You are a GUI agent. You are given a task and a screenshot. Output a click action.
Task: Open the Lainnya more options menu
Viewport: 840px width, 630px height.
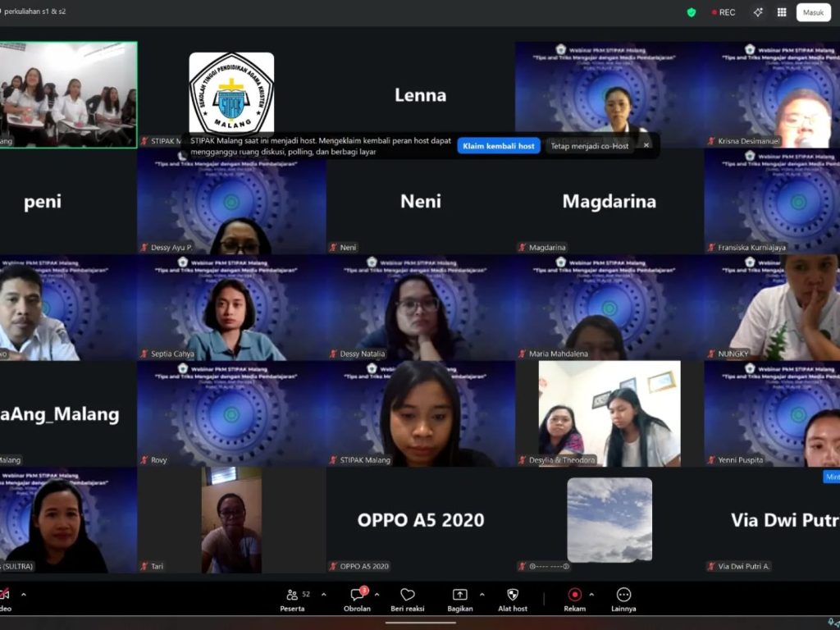pos(623,599)
